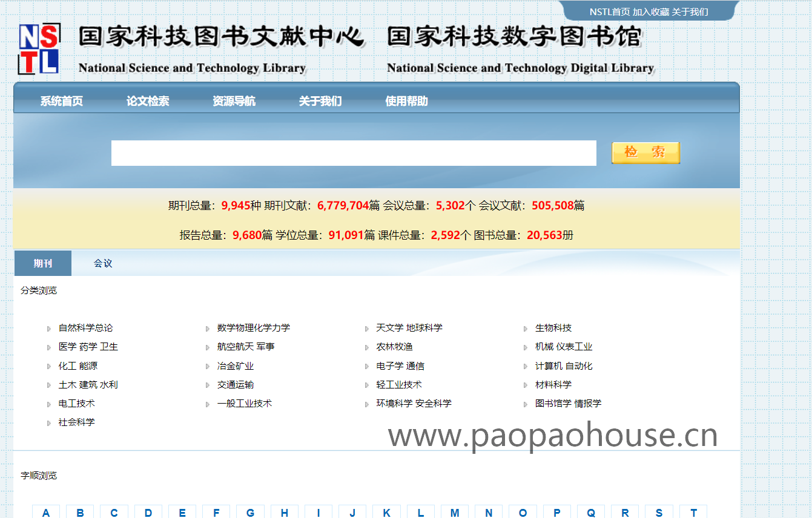The image size is (812, 518).
Task: Browse titles starting with letter S
Action: pyautogui.click(x=659, y=513)
